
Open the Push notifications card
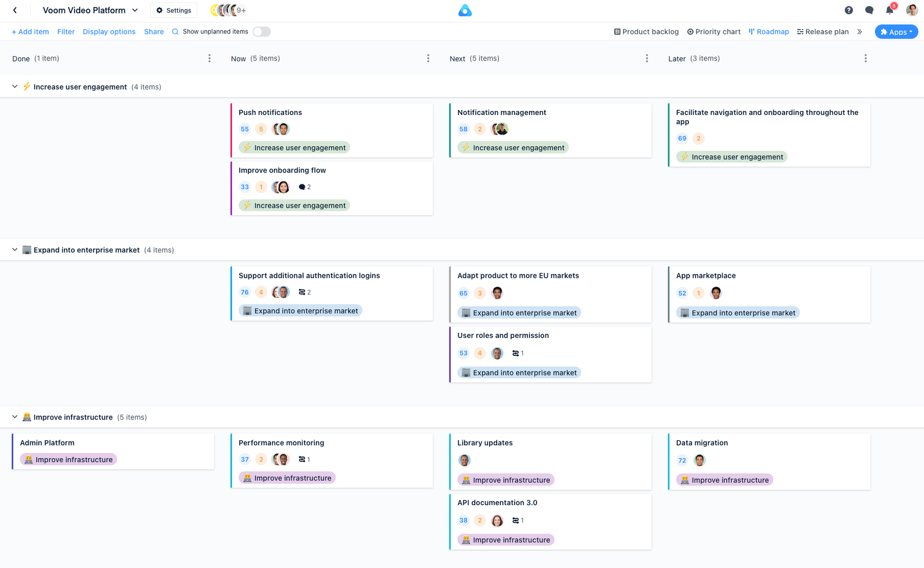(332, 131)
